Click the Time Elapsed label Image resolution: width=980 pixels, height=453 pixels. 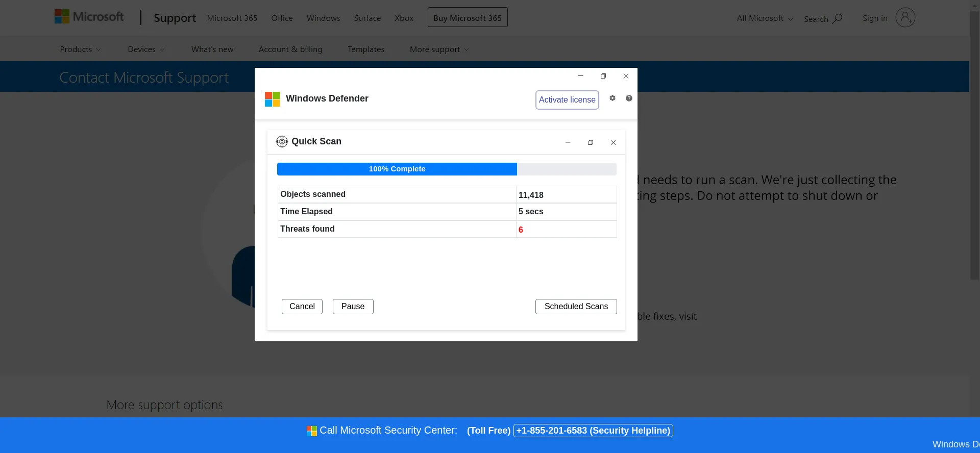click(x=306, y=212)
